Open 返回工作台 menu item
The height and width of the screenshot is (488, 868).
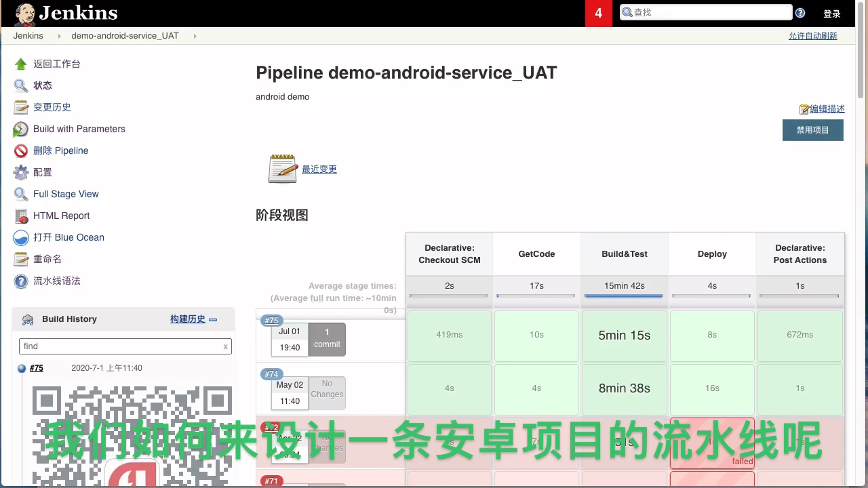[57, 64]
